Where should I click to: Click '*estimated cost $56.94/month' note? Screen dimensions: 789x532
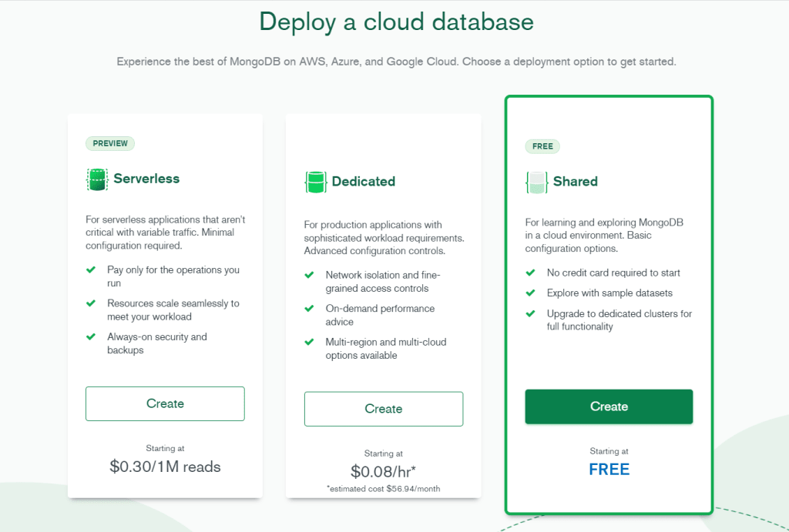tap(384, 489)
